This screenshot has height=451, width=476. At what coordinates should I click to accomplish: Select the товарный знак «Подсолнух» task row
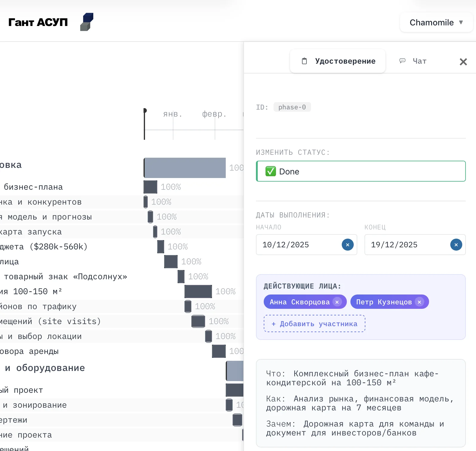[x=65, y=277]
